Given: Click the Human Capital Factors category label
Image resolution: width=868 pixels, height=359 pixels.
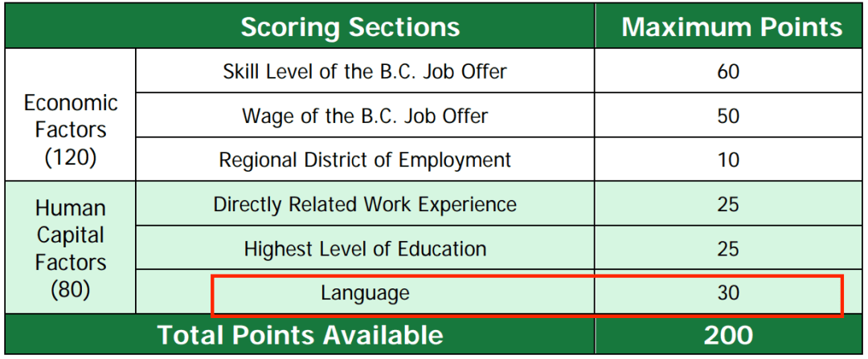Looking at the screenshot, I should [x=71, y=235].
